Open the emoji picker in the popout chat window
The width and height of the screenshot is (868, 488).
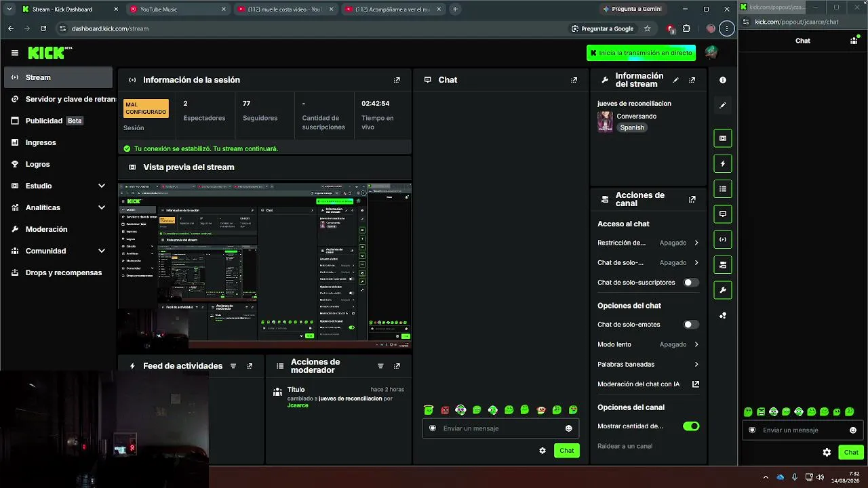pos(853,430)
